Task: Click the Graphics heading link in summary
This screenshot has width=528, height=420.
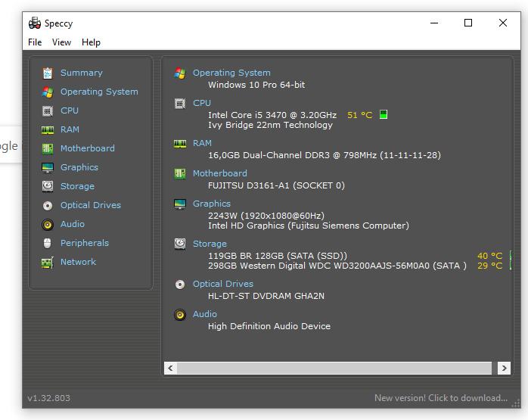Action: click(x=212, y=204)
